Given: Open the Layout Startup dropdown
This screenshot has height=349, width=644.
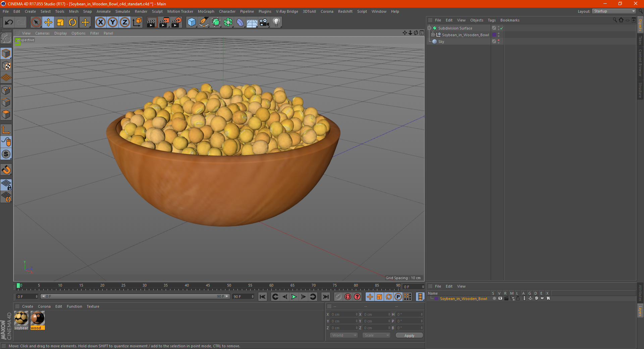Looking at the screenshot, I should [614, 11].
